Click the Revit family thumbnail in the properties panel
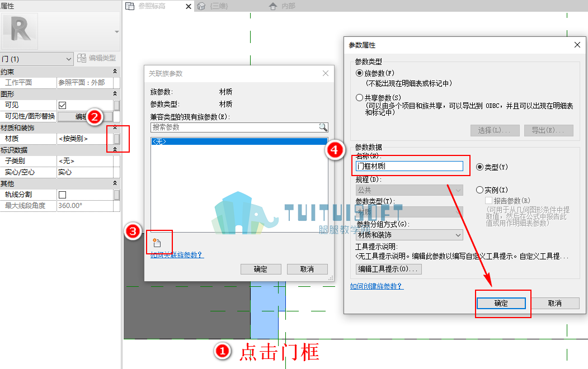588x369 pixels. pyautogui.click(x=20, y=31)
